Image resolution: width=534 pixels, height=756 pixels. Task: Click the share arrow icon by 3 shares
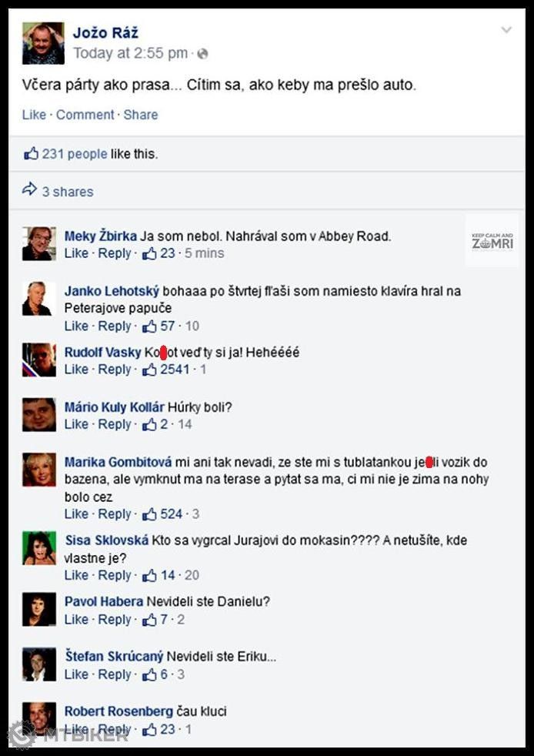coord(29,190)
